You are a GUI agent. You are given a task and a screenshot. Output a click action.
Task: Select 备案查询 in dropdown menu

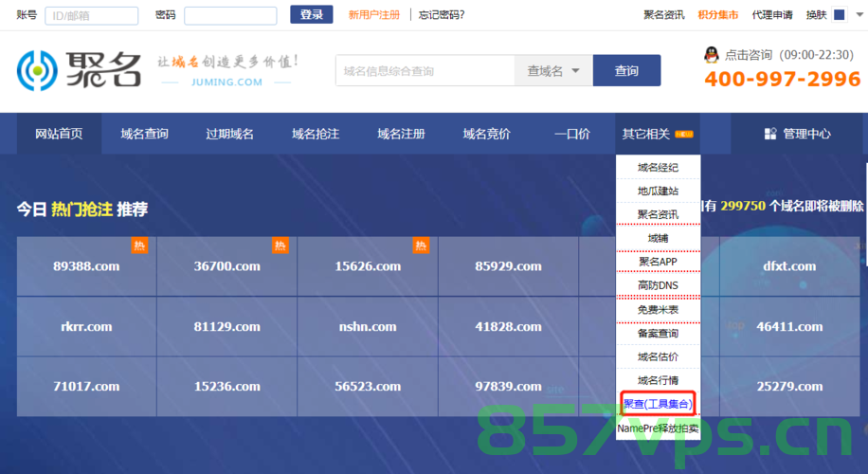658,333
